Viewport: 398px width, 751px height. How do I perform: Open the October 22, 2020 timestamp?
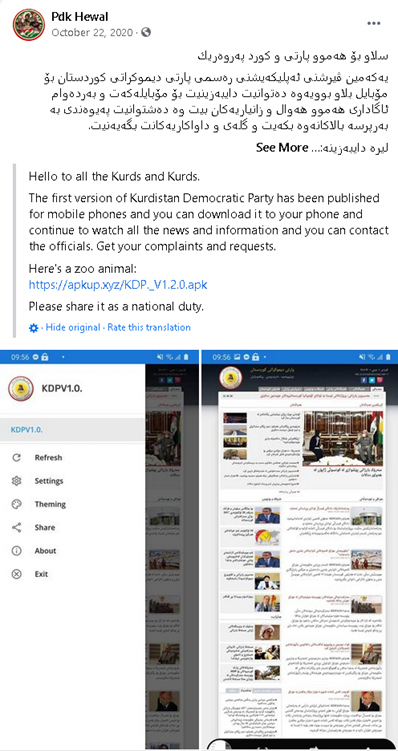click(x=93, y=33)
